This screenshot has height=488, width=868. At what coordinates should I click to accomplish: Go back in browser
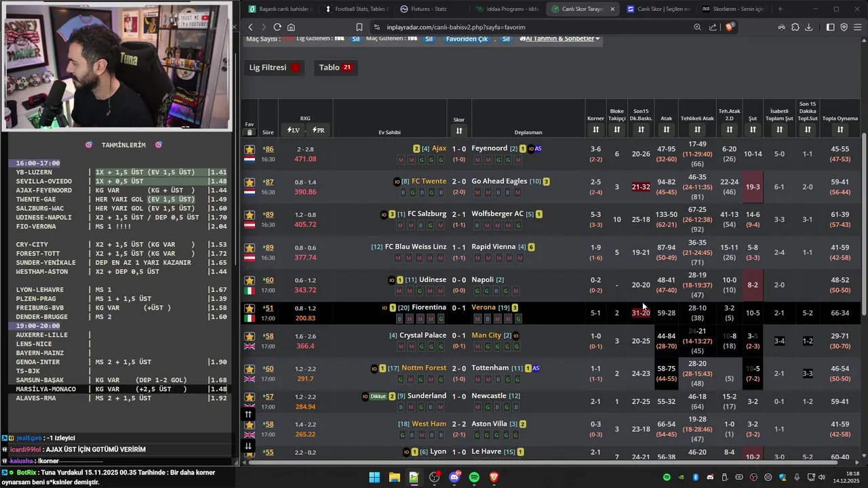click(250, 27)
